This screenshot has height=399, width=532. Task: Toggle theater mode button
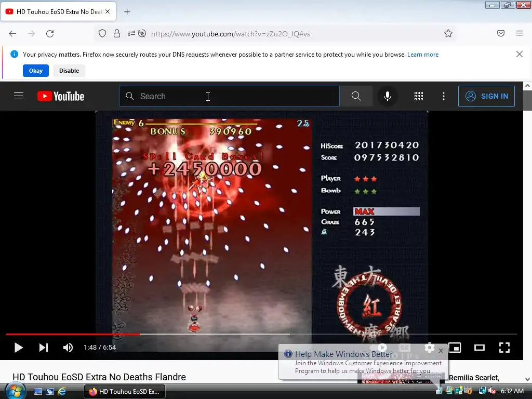click(480, 348)
